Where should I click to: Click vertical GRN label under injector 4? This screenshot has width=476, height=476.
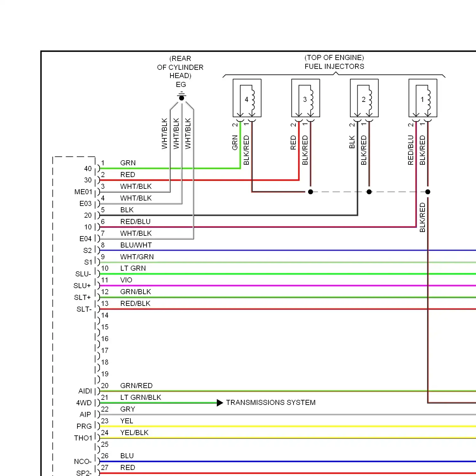[235, 142]
